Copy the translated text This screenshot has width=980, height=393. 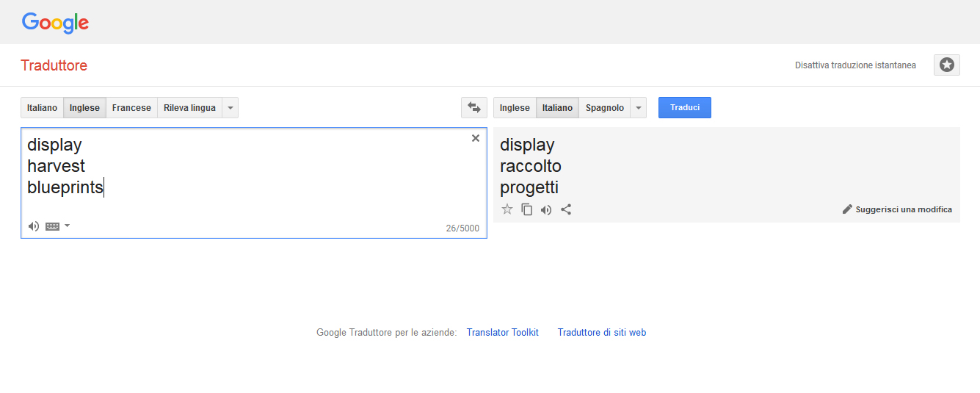(x=526, y=209)
